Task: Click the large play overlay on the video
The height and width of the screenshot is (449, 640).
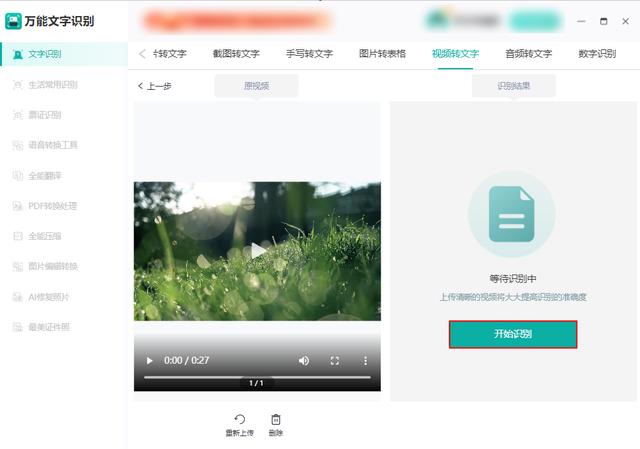Action: (258, 251)
